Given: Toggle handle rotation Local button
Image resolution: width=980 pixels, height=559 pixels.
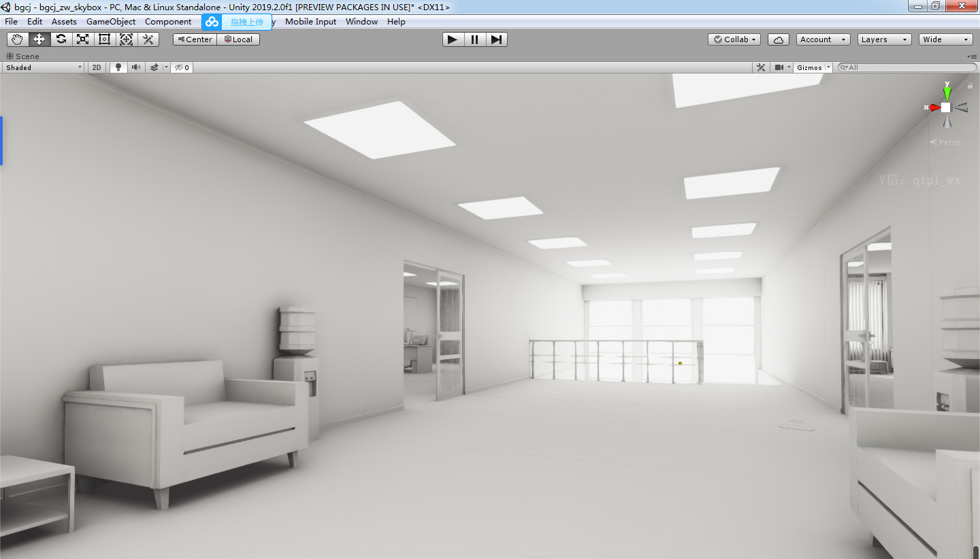Looking at the screenshot, I should pos(239,39).
